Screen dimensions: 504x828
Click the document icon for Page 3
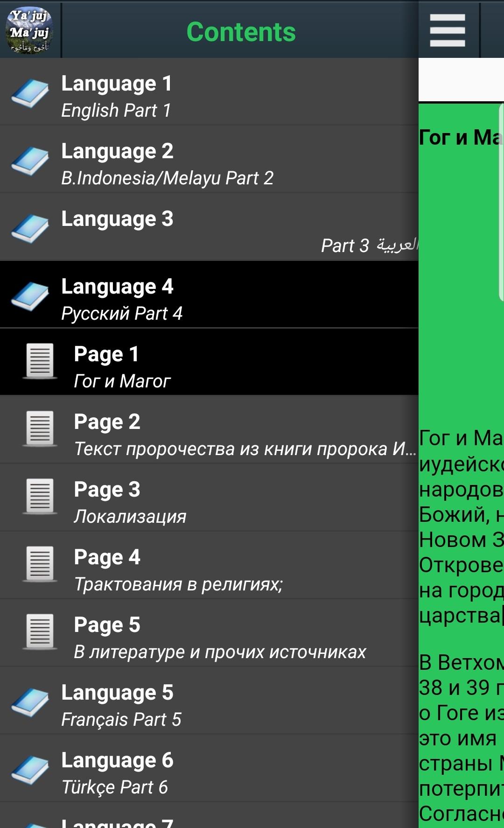coord(40,496)
